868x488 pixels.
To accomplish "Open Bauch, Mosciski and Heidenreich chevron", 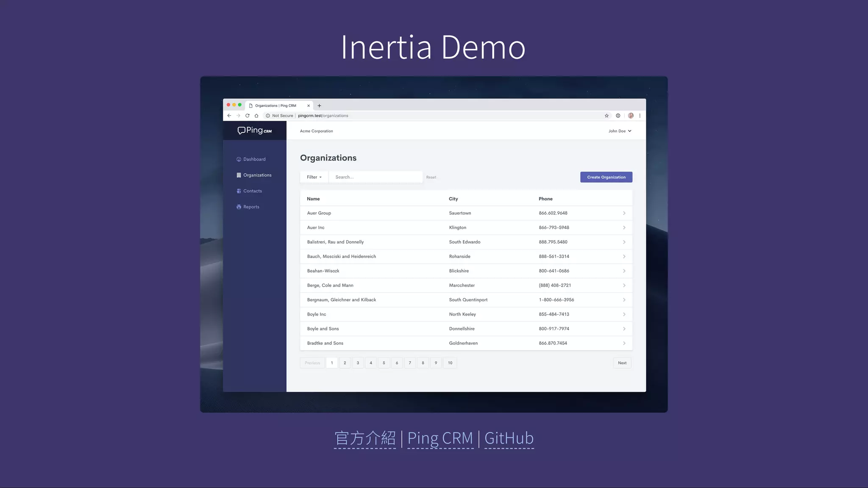I will click(x=624, y=257).
